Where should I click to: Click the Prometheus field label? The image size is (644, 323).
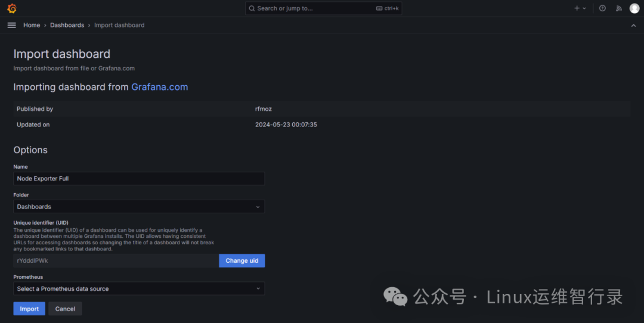point(28,277)
